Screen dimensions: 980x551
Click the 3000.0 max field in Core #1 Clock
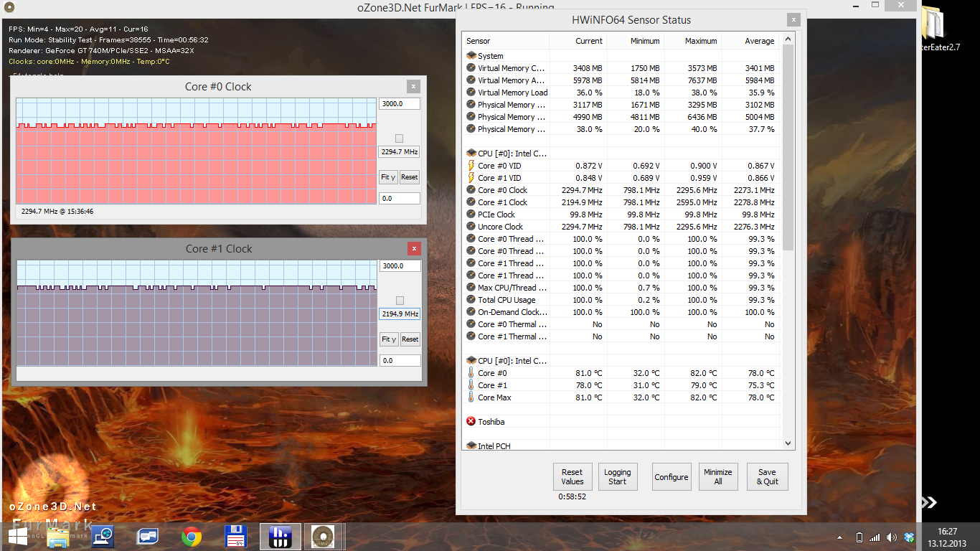pos(400,266)
